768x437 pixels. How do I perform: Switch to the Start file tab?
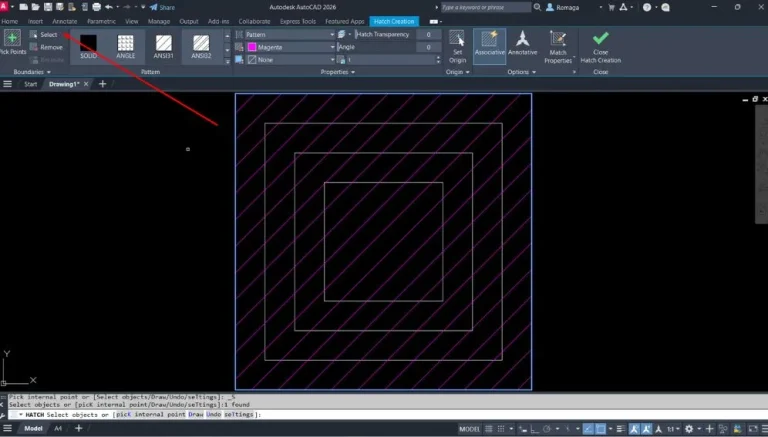click(30, 84)
